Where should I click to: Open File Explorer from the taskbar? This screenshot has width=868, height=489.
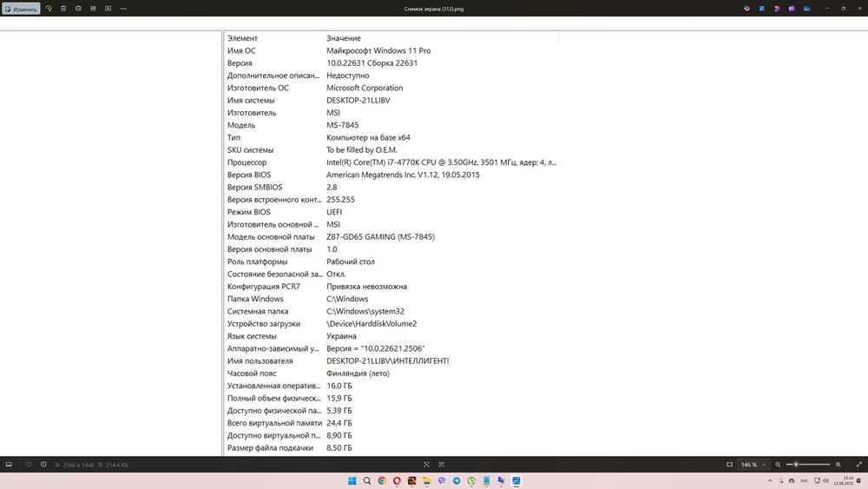[x=427, y=480]
